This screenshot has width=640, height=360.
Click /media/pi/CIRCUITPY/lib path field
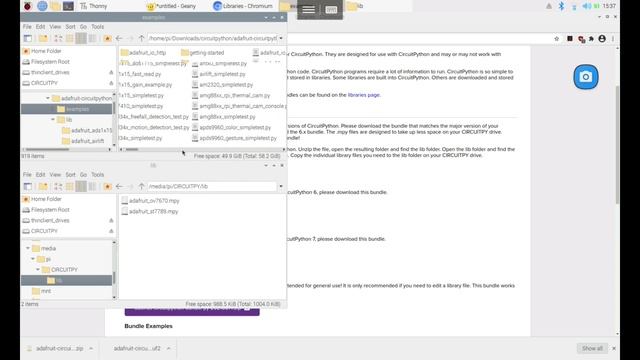click(x=212, y=187)
